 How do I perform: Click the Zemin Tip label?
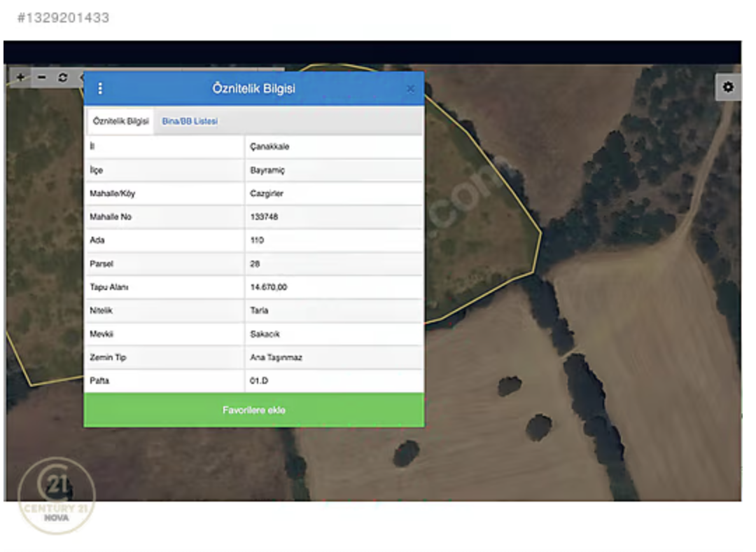[x=108, y=357]
